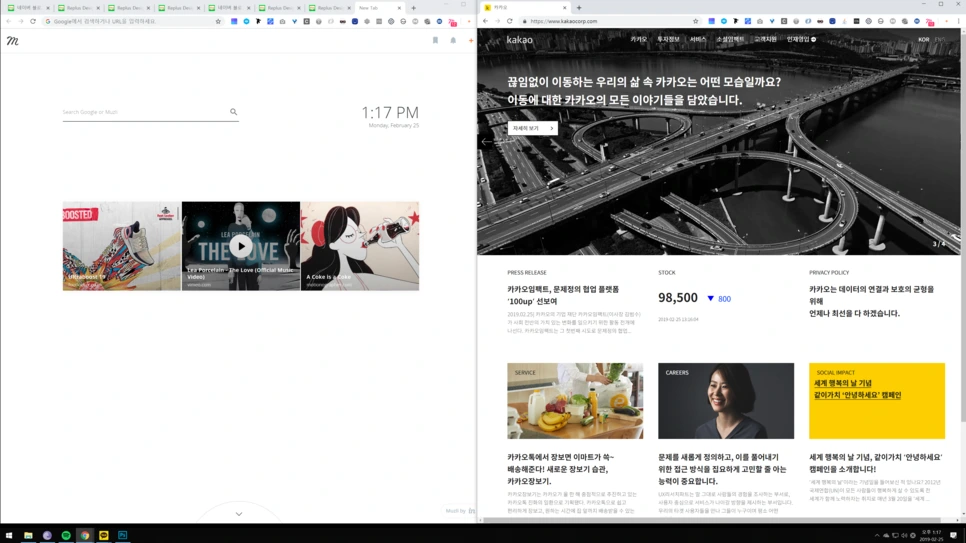Play the Lea Porcelain The Love video

click(241, 246)
